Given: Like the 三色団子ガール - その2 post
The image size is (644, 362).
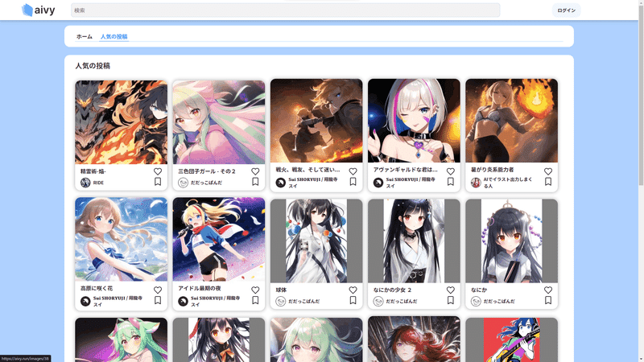Looking at the screenshot, I should (x=255, y=171).
